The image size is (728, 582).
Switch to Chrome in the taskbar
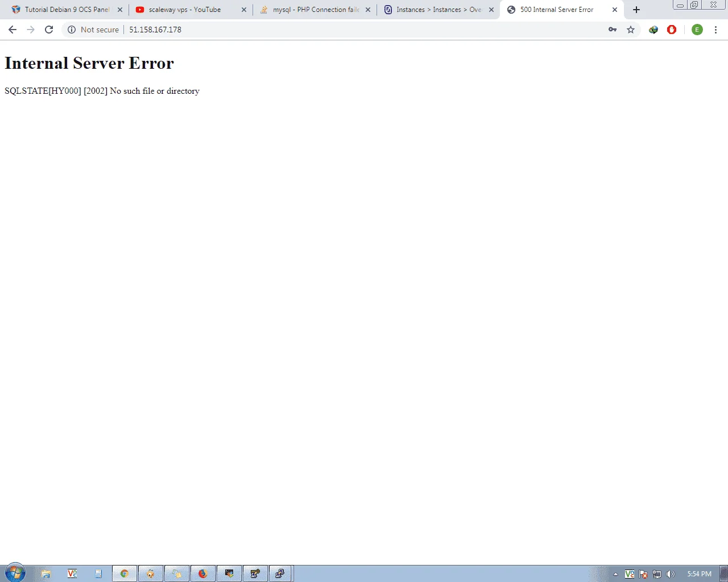point(124,574)
